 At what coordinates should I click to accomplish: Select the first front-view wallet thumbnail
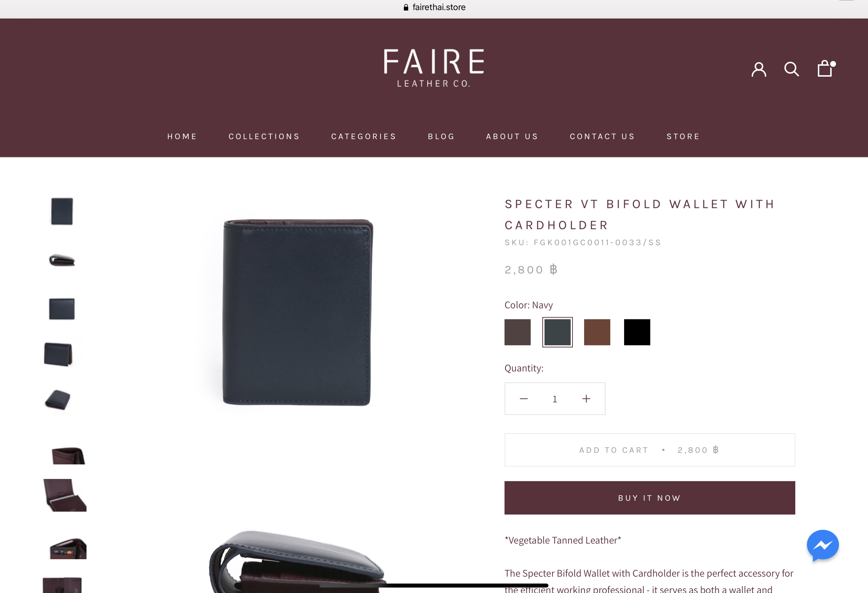pyautogui.click(x=62, y=211)
